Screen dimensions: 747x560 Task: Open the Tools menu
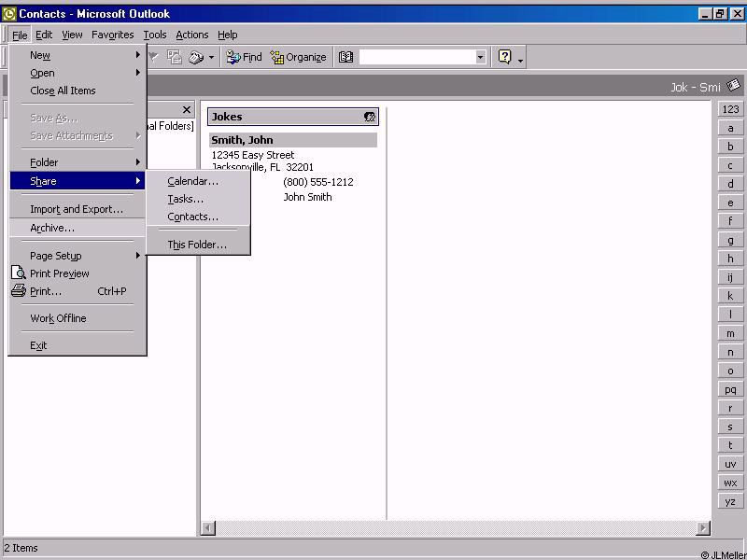pyautogui.click(x=155, y=35)
